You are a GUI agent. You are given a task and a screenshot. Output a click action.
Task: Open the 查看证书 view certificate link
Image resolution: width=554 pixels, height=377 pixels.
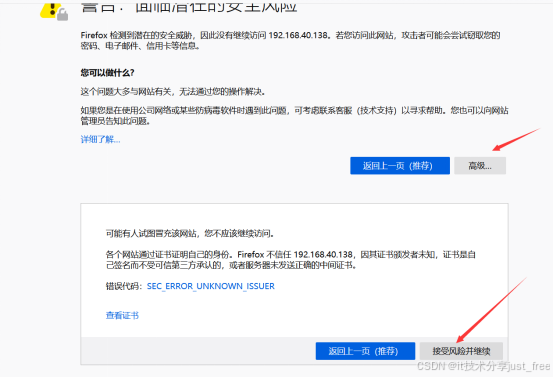point(122,315)
